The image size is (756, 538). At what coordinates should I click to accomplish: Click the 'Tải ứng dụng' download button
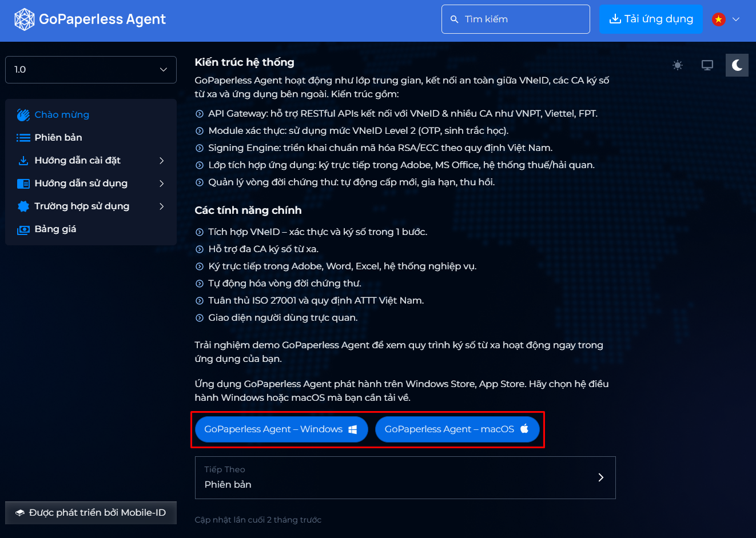[651, 19]
